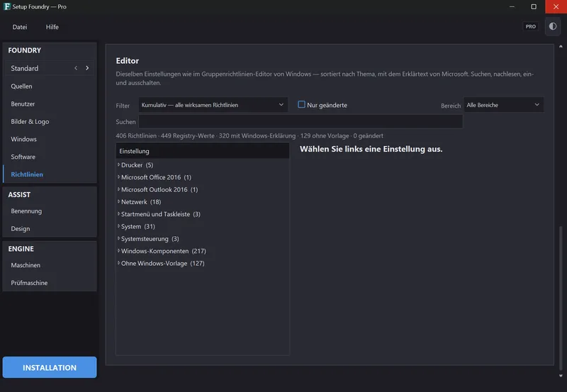Expand the Systemsteuerung (3) category

pos(118,239)
